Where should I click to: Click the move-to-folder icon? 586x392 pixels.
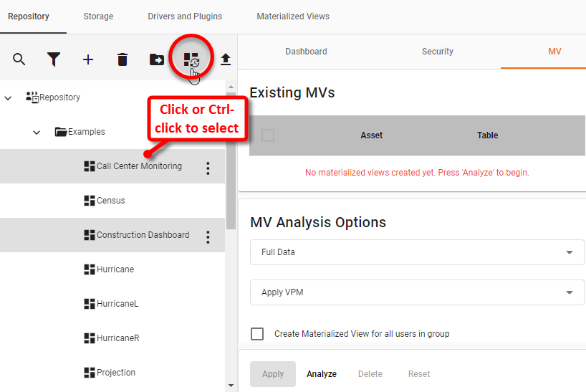157,59
